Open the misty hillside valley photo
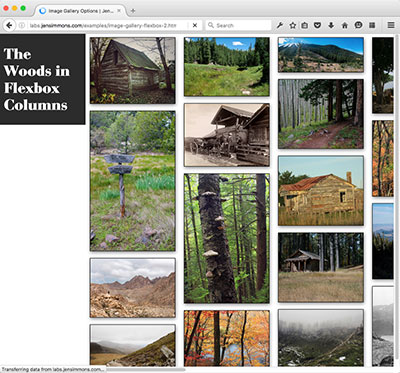400x373 pixels. 133,345
